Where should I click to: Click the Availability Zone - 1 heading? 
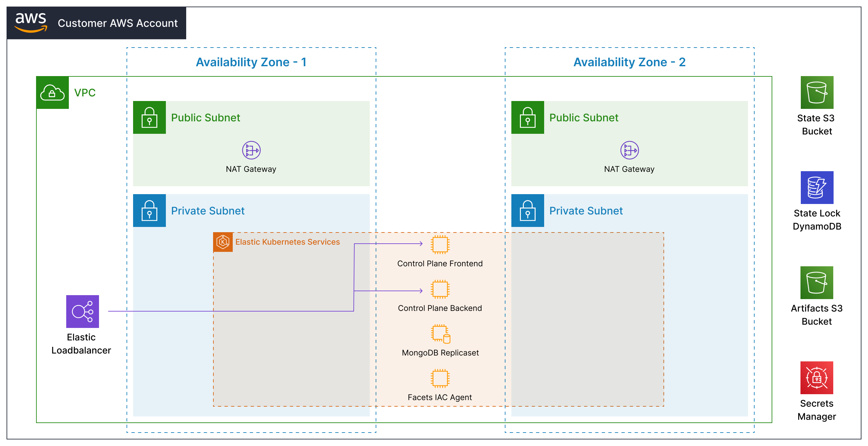pyautogui.click(x=251, y=62)
